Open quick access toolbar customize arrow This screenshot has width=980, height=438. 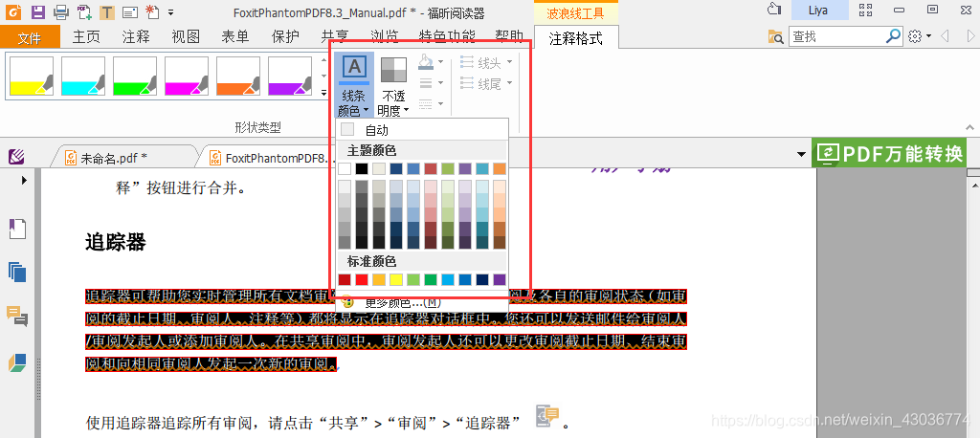171,11
